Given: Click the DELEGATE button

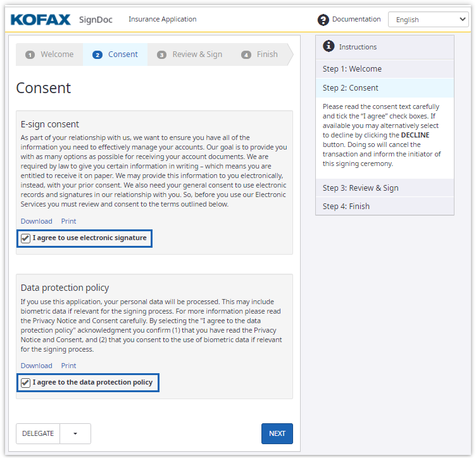Looking at the screenshot, I should (38, 434).
